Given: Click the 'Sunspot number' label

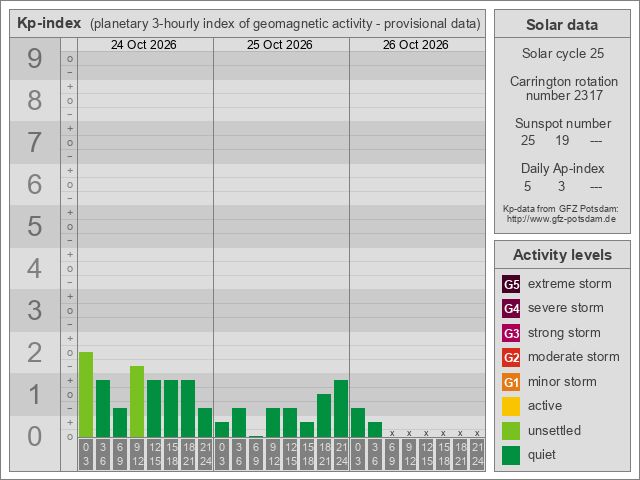Looking at the screenshot, I should pyautogui.click(x=563, y=123).
